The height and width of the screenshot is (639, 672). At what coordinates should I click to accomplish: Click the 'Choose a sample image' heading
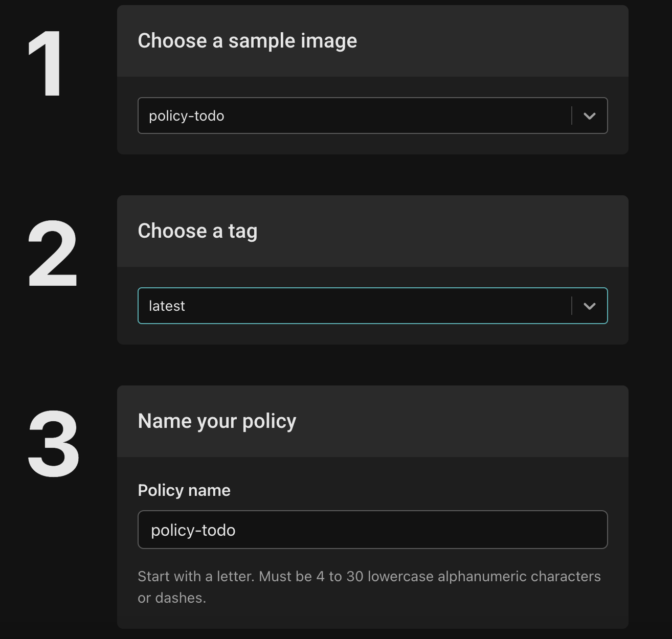248,41
